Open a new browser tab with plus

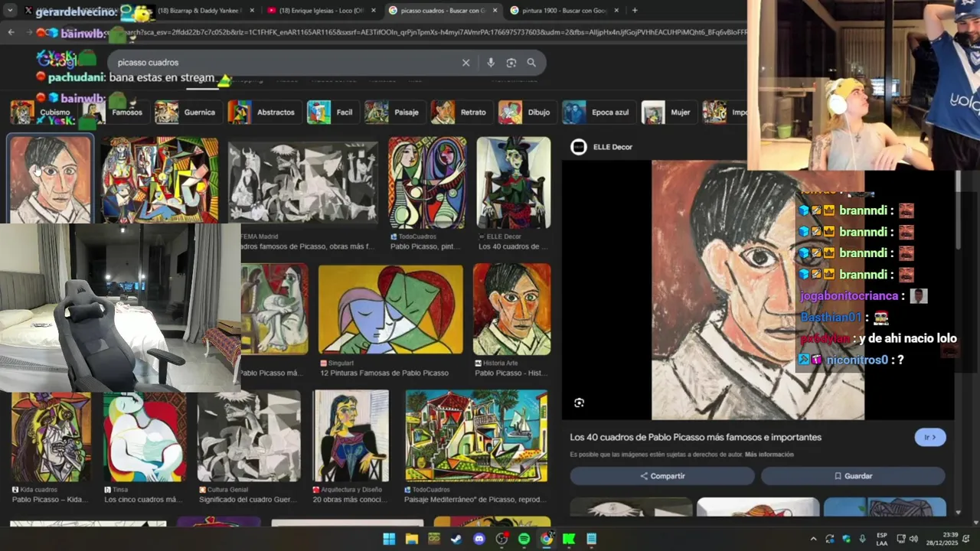pyautogui.click(x=635, y=11)
